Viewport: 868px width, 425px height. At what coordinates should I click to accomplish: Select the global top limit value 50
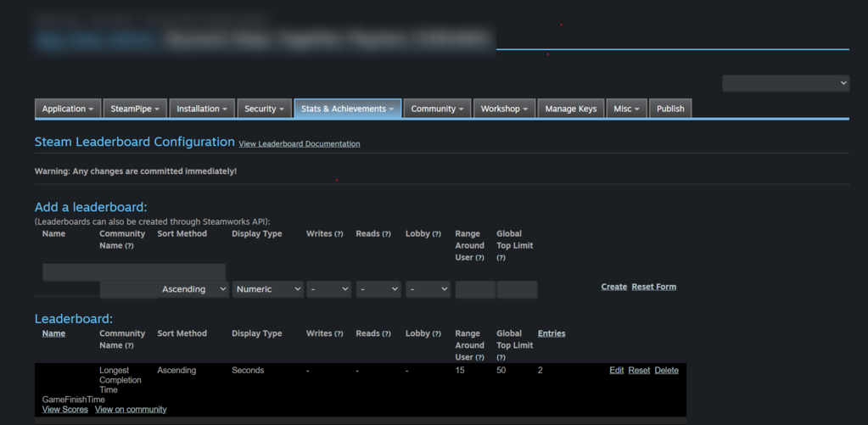pos(501,370)
